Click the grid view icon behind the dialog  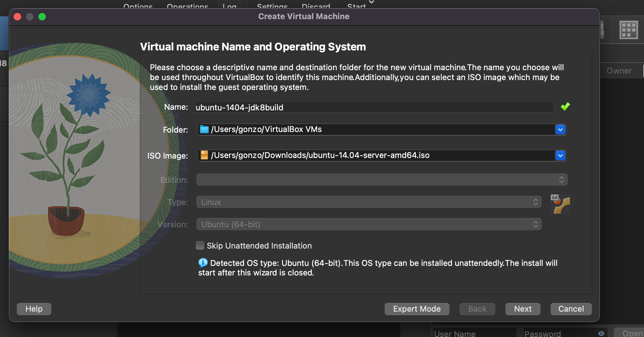click(x=629, y=30)
